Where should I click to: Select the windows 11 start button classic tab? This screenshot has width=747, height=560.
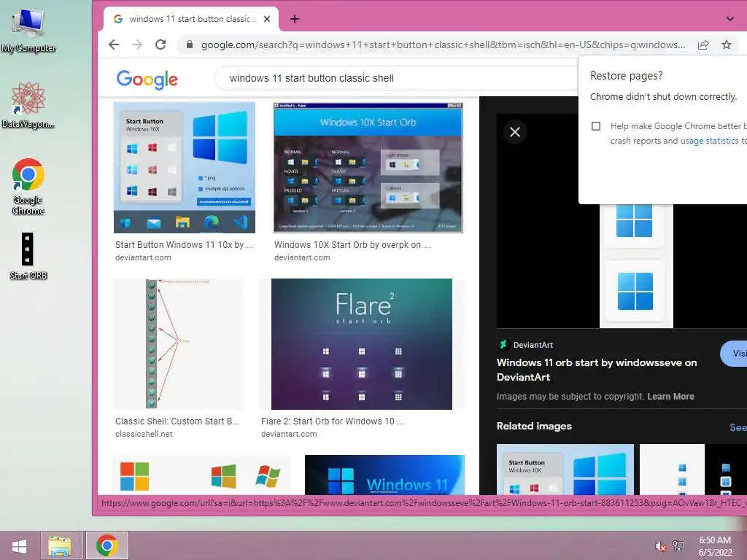(x=190, y=19)
